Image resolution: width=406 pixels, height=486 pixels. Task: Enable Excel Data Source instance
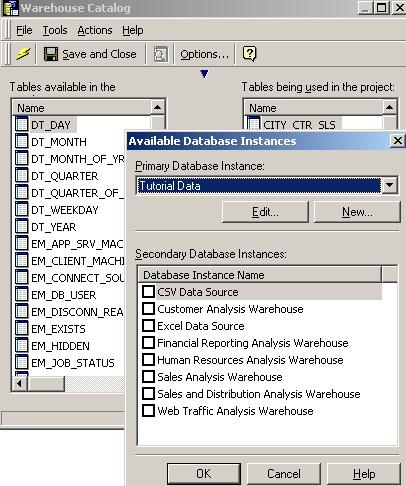pyautogui.click(x=148, y=325)
